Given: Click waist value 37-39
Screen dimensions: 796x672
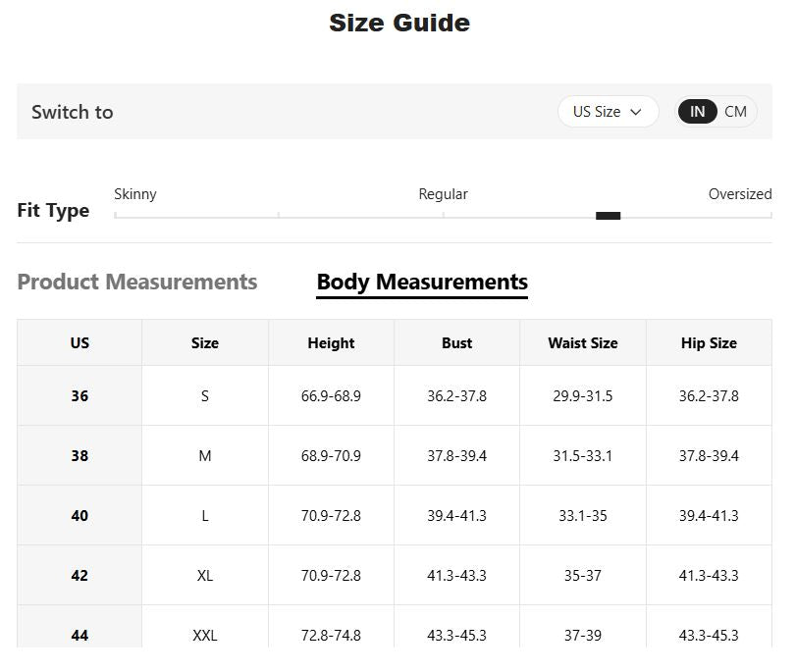Looking at the screenshot, I should pyautogui.click(x=583, y=636).
